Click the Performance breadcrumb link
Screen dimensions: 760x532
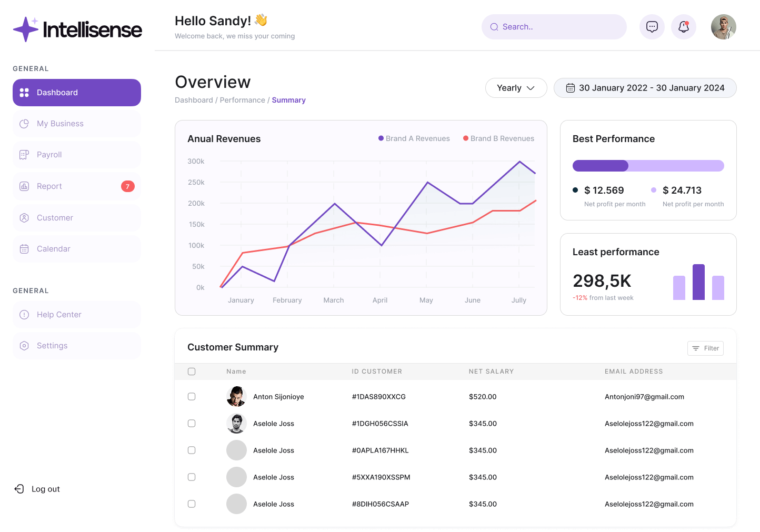tap(242, 100)
